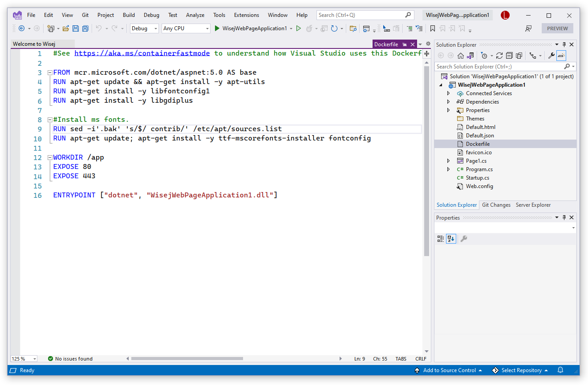Open the aka.ms/containerfastmode link

[x=142, y=53]
